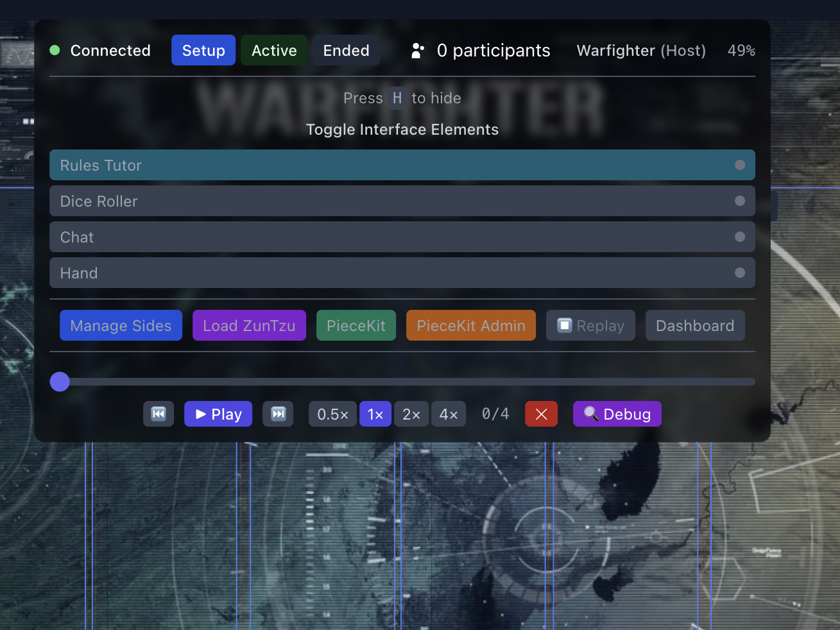Open PieceKit

356,325
